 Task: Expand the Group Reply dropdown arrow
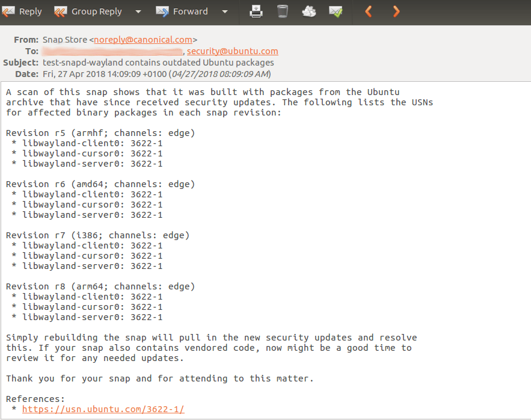pyautogui.click(x=138, y=11)
